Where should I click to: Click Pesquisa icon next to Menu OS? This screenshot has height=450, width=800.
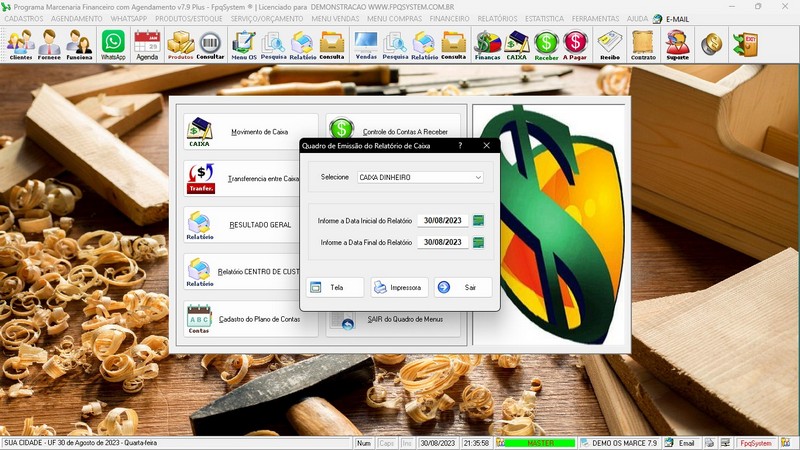273,44
